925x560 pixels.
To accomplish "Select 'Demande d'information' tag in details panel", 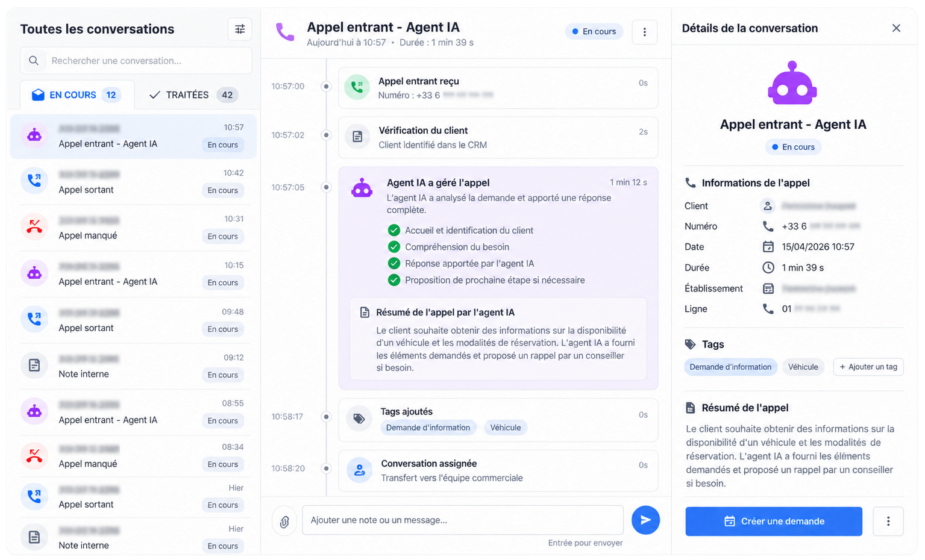I will [x=730, y=367].
